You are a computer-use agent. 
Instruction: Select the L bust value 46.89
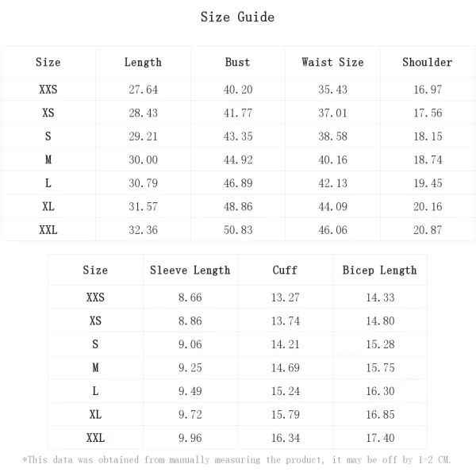pyautogui.click(x=238, y=183)
